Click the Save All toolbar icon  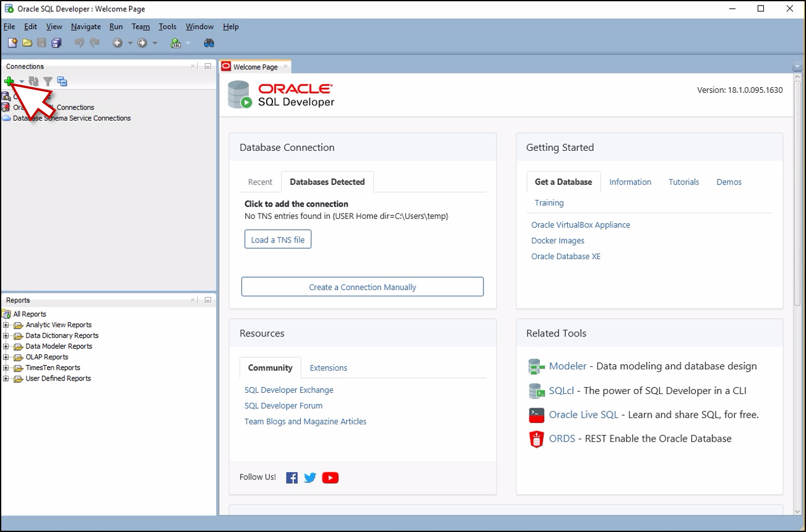click(56, 43)
